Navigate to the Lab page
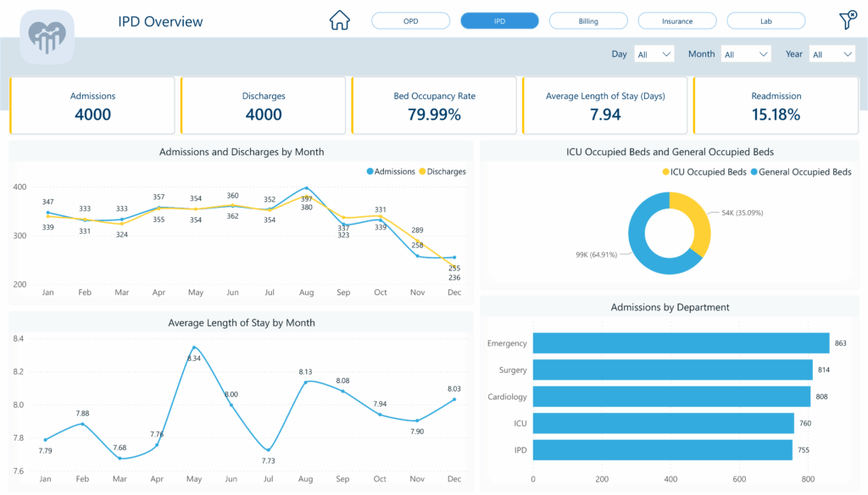The height and width of the screenshot is (495, 868). [x=765, y=19]
